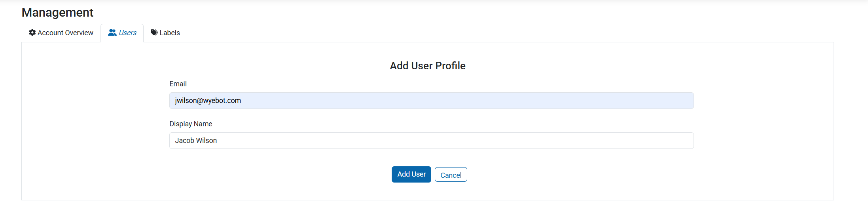The width and height of the screenshot is (868, 217).
Task: Open the Labels tab
Action: [x=165, y=33]
